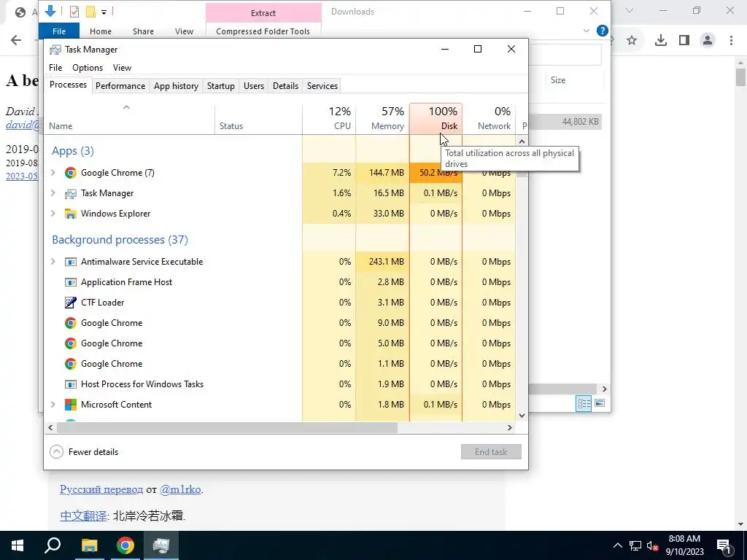Open the @m1rko link
Screen dimensions: 747x560
coord(180,489)
